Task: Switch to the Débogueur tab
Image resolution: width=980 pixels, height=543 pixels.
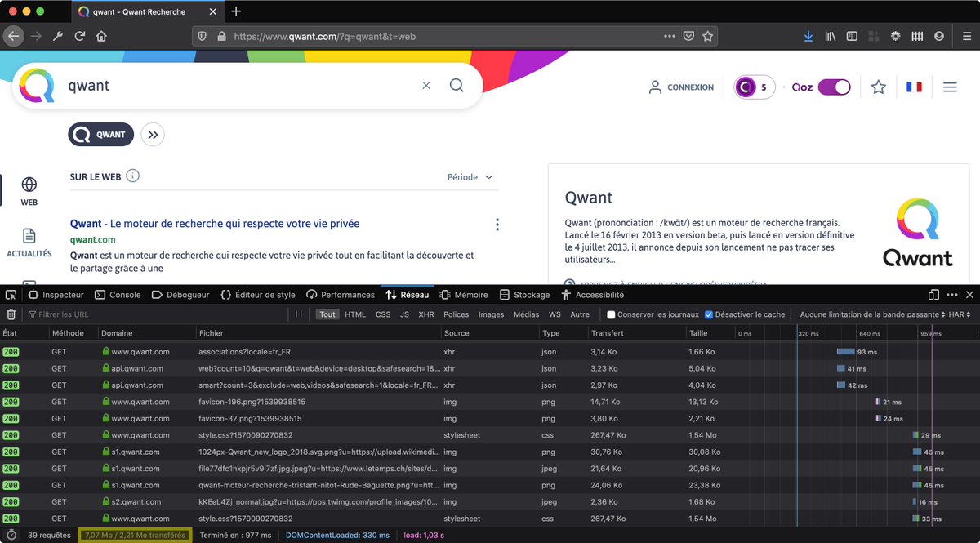Action: (180, 295)
